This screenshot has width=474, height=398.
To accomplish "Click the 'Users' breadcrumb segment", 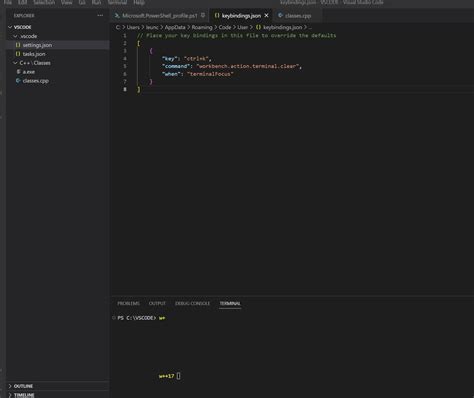I will pyautogui.click(x=133, y=27).
